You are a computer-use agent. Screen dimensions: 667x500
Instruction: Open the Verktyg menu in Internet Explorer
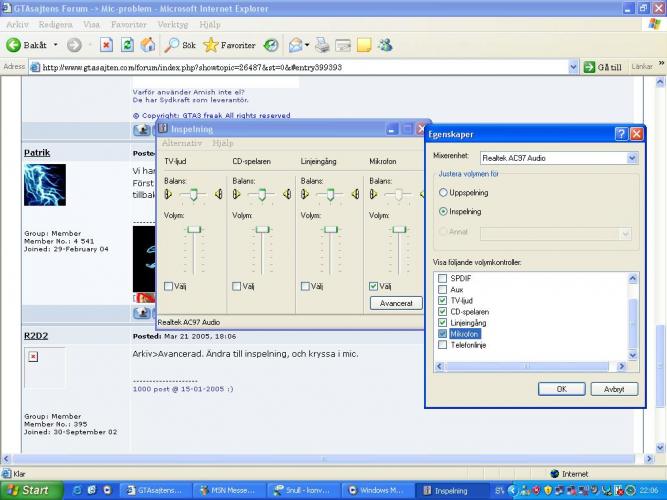[172, 23]
